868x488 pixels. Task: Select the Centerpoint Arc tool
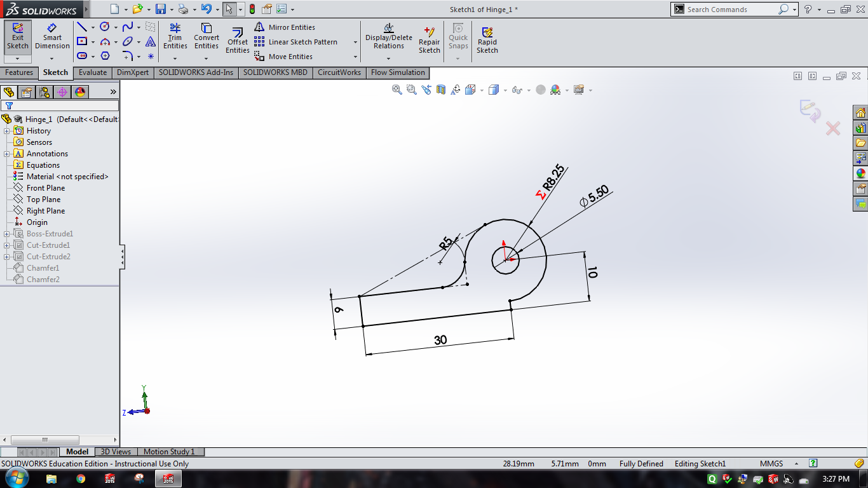coord(105,41)
